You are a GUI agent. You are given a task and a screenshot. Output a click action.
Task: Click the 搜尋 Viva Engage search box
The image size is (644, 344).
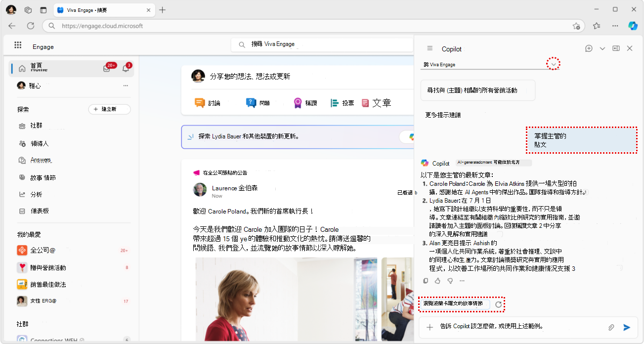click(322, 44)
